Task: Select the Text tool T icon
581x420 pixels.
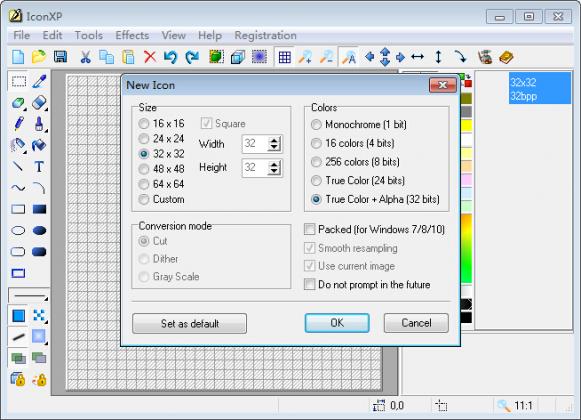Action: click(x=39, y=166)
